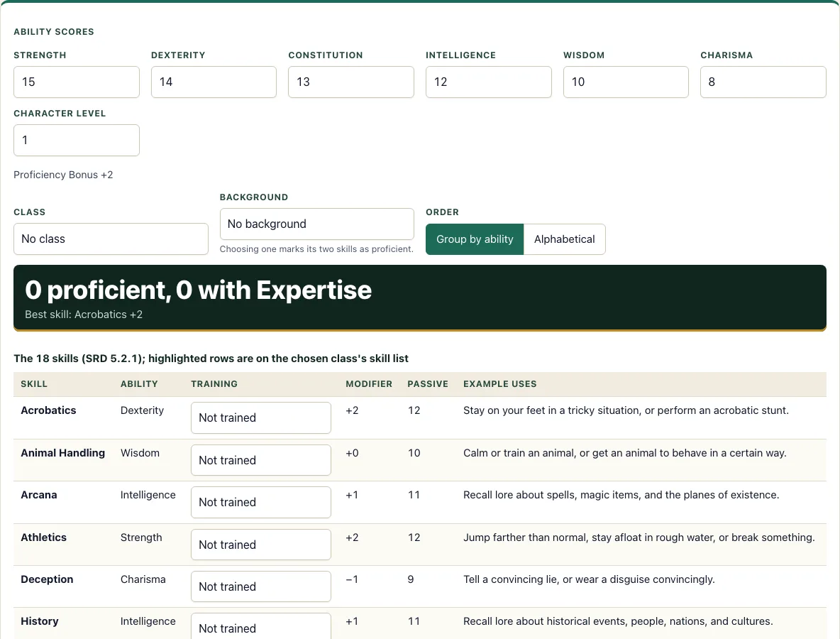
Task: Click the Deception skill name
Action: pos(47,579)
